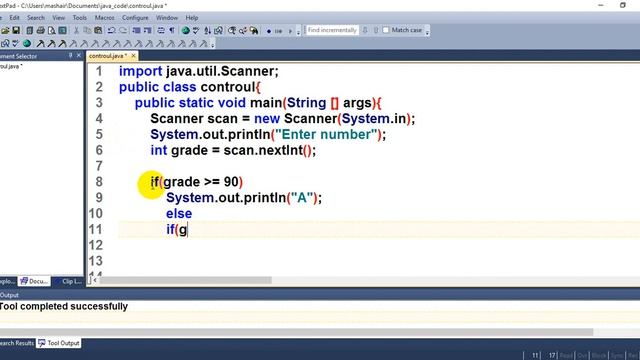Click the play macro arrow icon

pyautogui.click(x=290, y=31)
